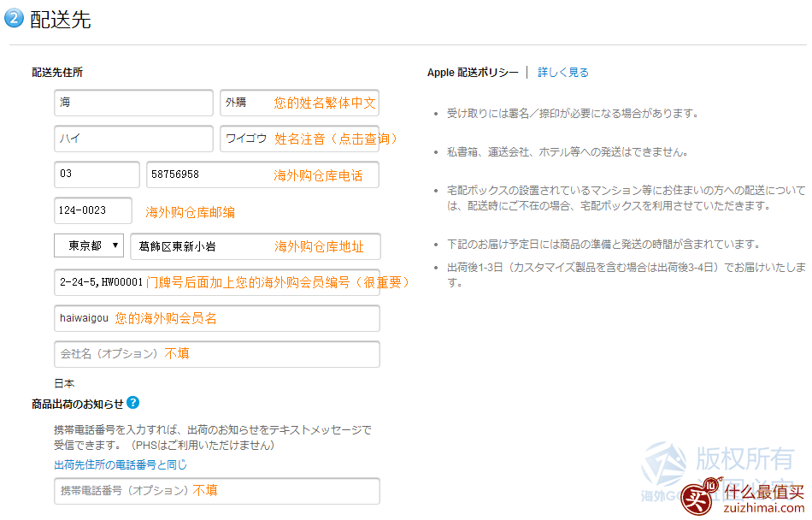Focus the katakana field containing ハイ
The image size is (812, 520).
[133, 139]
